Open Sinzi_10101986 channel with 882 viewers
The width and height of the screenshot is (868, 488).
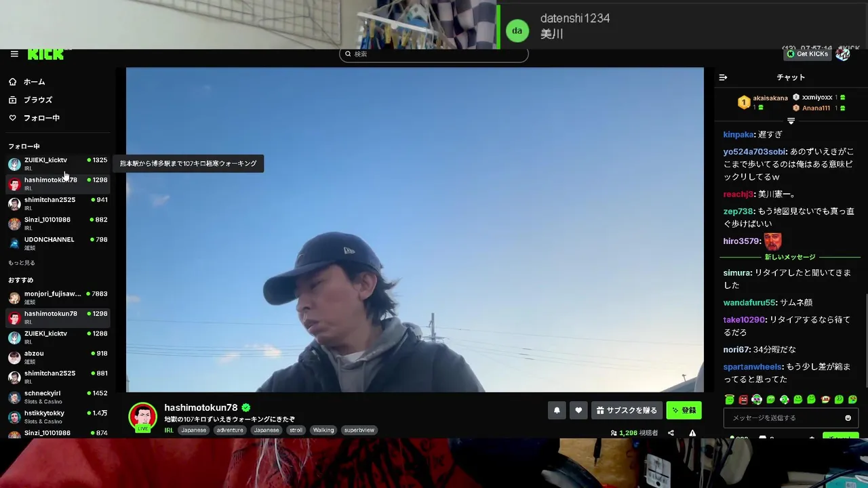[x=58, y=223]
